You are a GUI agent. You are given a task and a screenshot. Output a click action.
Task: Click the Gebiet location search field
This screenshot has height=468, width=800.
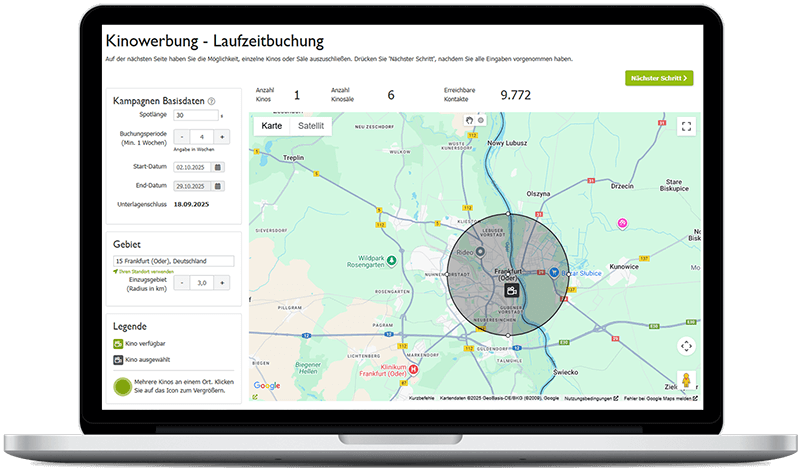pyautogui.click(x=173, y=261)
